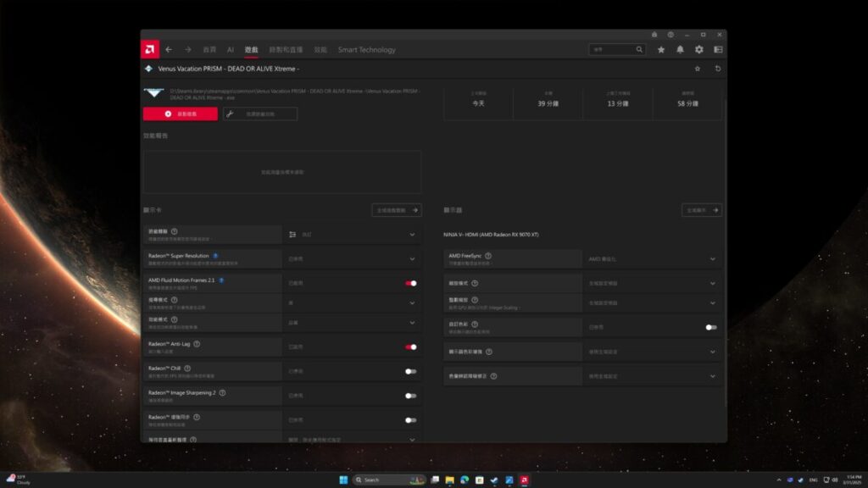Open the AI tab
This screenshot has width=868, height=488.
coord(231,50)
